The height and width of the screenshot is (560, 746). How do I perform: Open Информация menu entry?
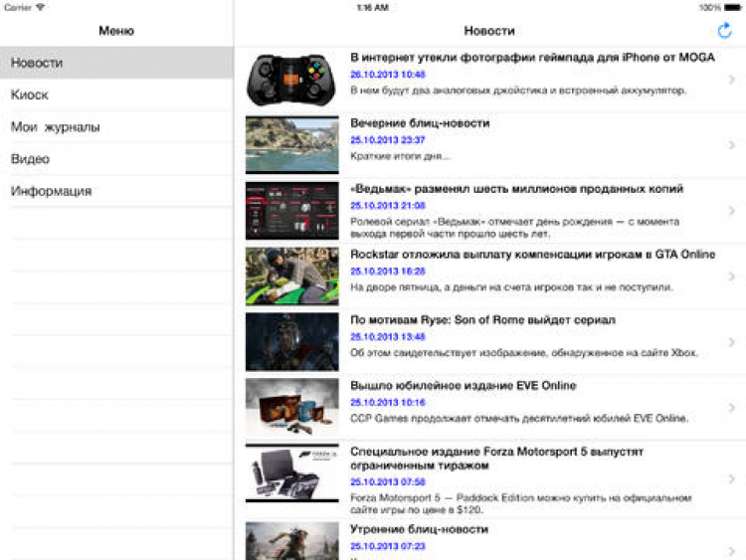pos(116,191)
